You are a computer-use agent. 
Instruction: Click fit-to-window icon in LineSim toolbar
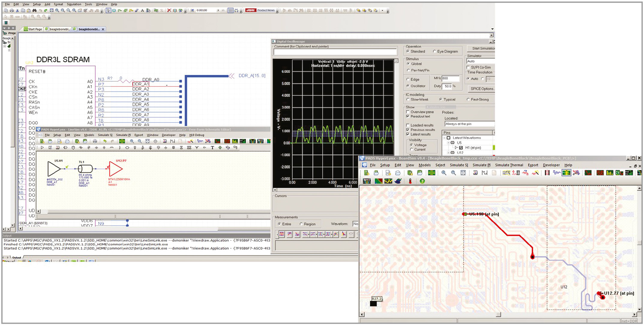[147, 141]
